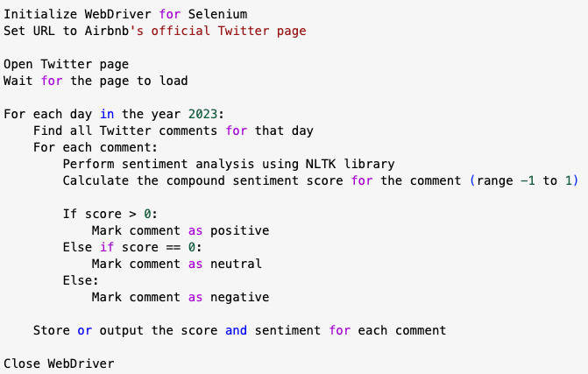Click the 'Else if score == 0:' line

click(x=132, y=247)
